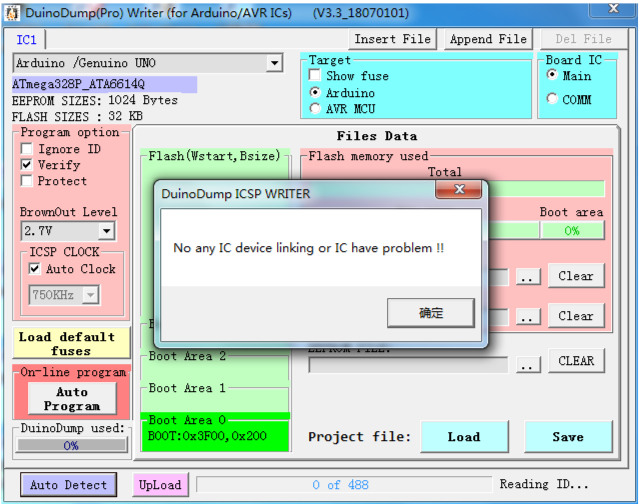Enable the Protect checkbox
643x504 pixels.
tap(27, 181)
